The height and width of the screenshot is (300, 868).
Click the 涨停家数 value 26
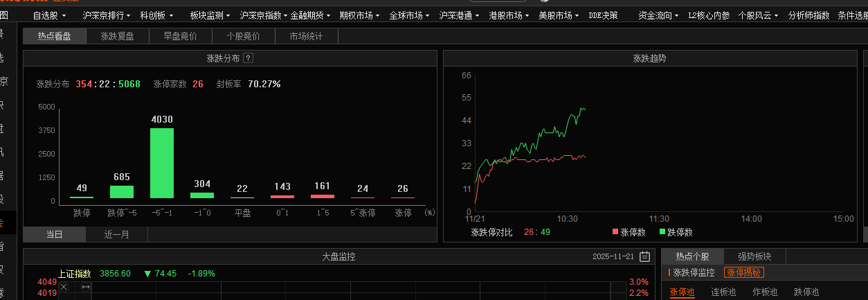point(198,84)
